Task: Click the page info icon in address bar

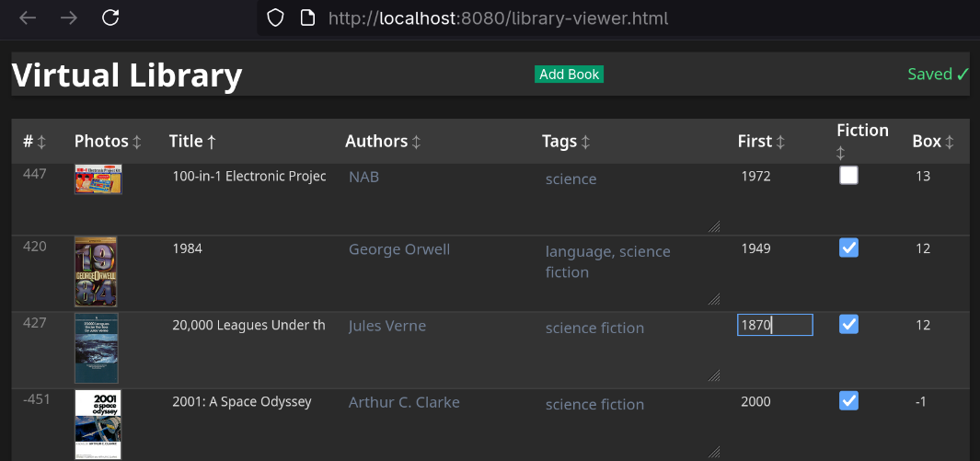Action: (307, 17)
